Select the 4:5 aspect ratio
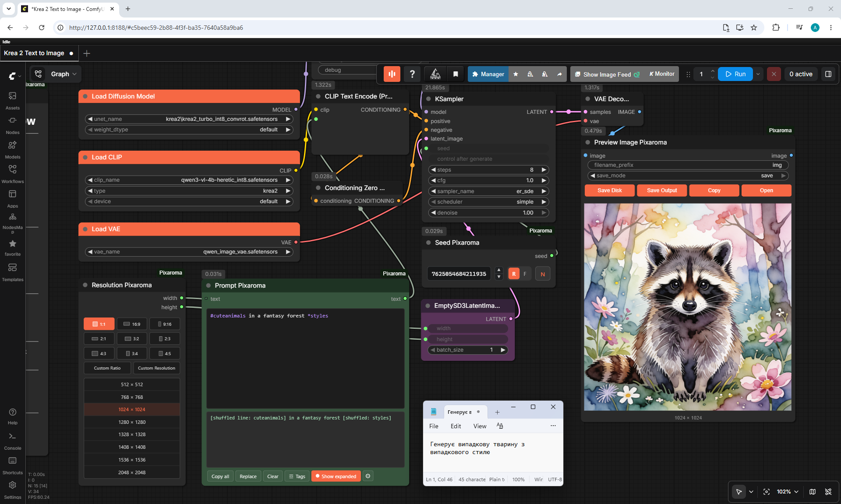This screenshot has width=841, height=504. (165, 353)
